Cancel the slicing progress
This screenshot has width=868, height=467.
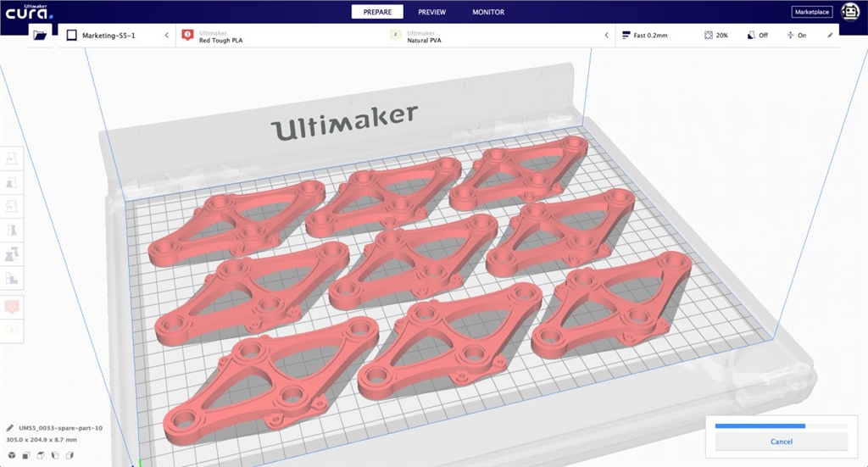(x=781, y=442)
